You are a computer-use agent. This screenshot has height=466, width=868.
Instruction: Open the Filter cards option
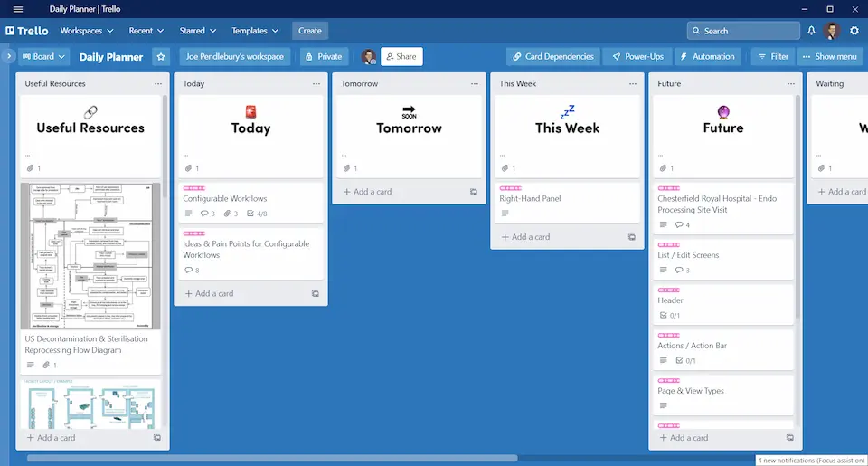tap(773, 56)
